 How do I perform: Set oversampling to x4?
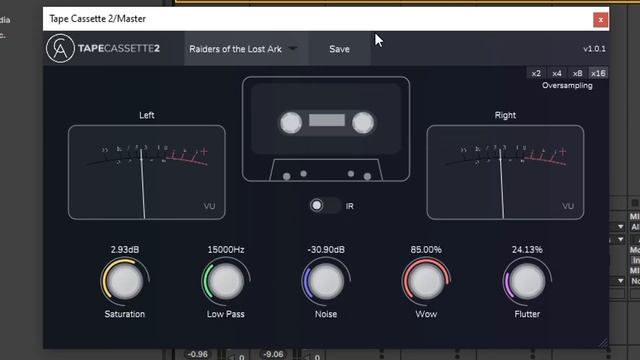[557, 73]
